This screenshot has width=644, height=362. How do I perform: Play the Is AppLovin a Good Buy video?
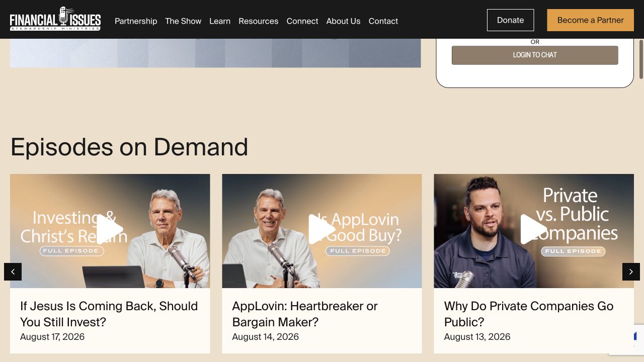322,229
